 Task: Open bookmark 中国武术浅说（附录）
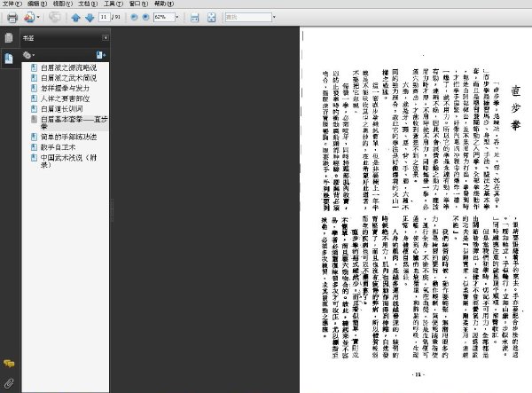tap(68, 161)
